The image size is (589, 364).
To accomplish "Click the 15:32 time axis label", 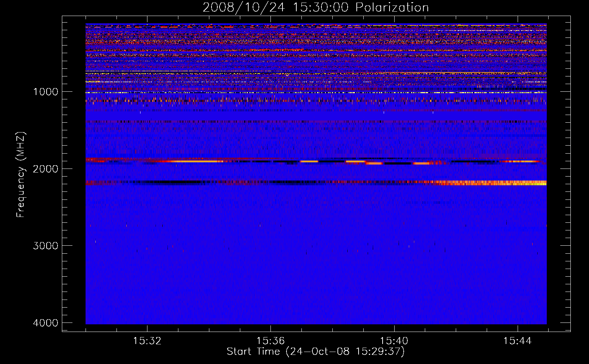I will [147, 341].
